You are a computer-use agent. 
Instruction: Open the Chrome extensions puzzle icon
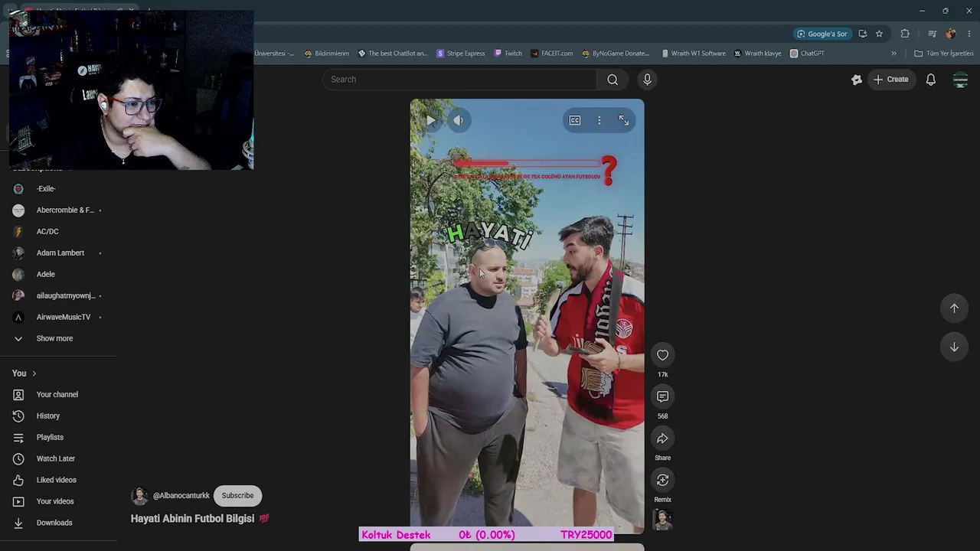905,34
